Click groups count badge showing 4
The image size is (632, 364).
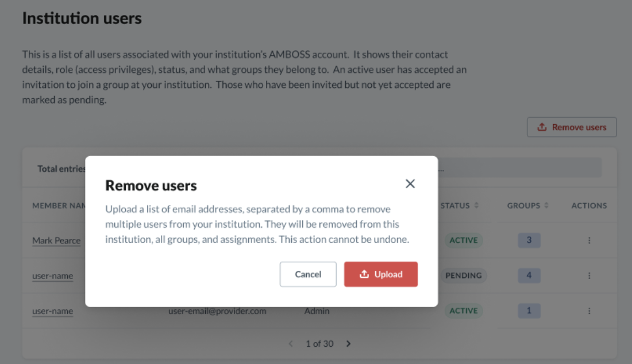click(x=529, y=276)
